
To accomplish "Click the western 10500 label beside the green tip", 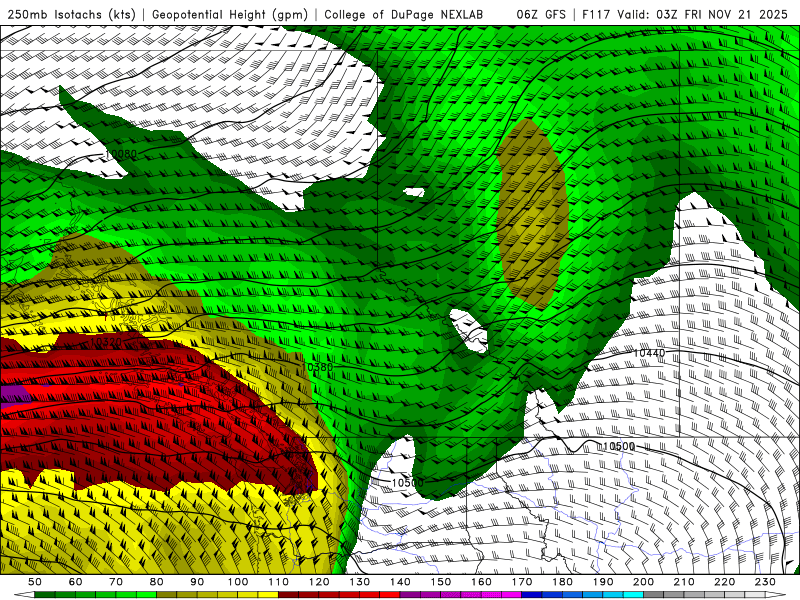I will coord(407,483).
